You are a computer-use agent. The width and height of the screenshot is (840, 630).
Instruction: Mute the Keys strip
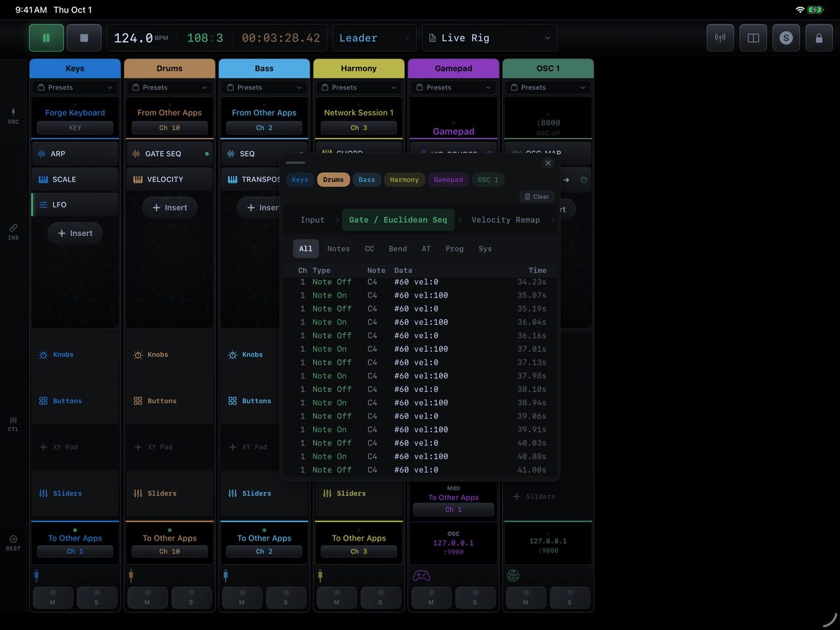[52, 598]
